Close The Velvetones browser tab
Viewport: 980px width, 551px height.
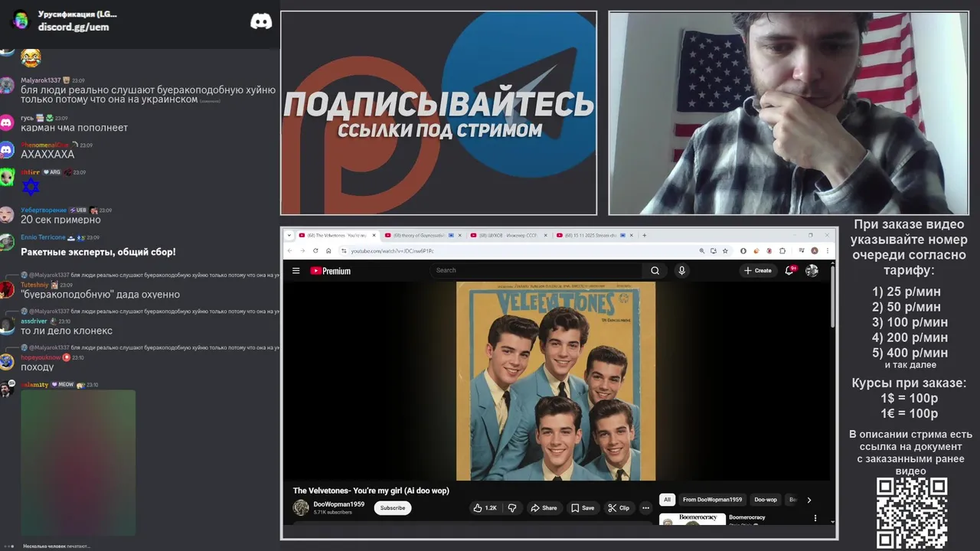pos(374,236)
